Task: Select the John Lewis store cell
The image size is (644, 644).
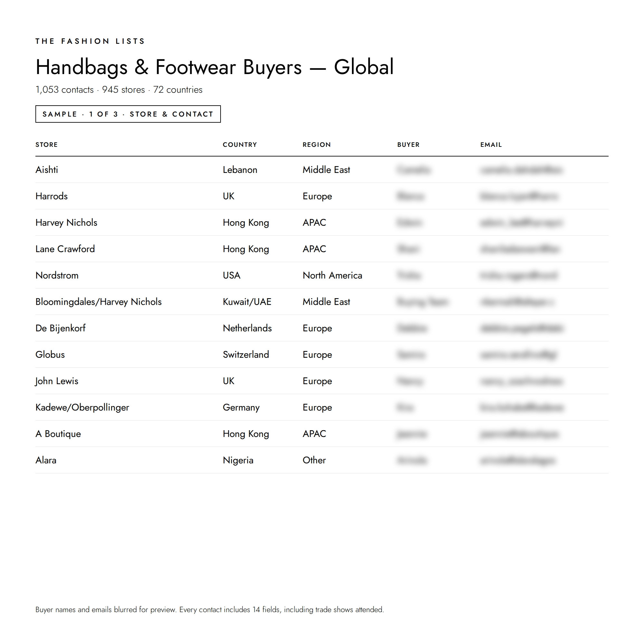Action: pyautogui.click(x=57, y=381)
